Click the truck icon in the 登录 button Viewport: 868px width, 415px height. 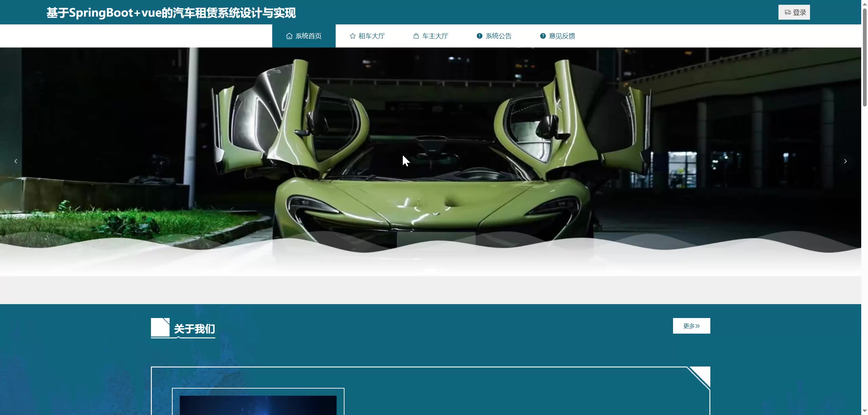click(788, 13)
